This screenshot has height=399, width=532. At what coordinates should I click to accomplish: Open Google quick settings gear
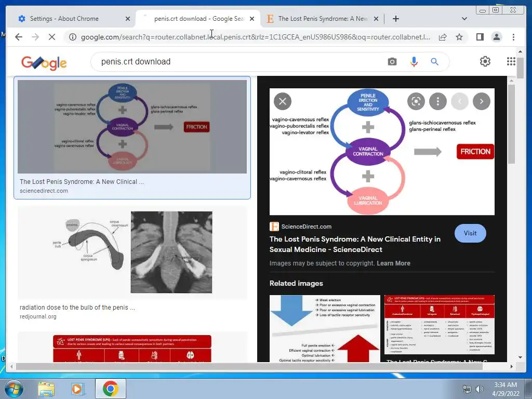pyautogui.click(x=485, y=61)
